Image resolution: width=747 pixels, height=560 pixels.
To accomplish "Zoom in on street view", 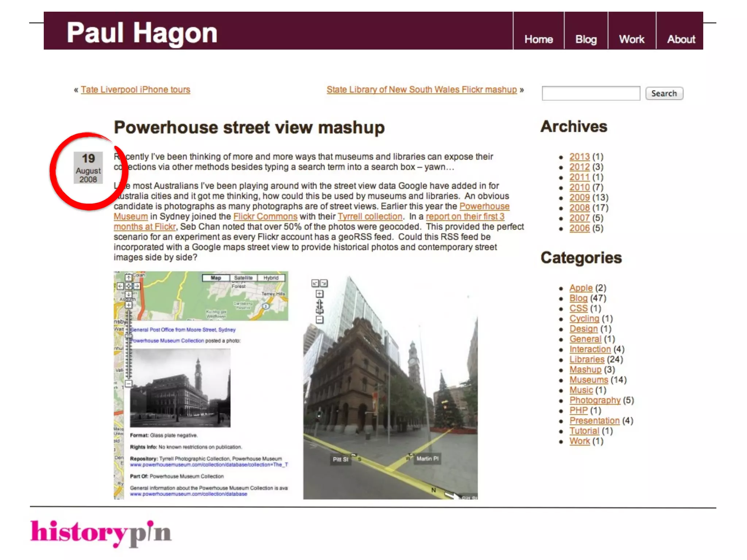I will [x=320, y=294].
